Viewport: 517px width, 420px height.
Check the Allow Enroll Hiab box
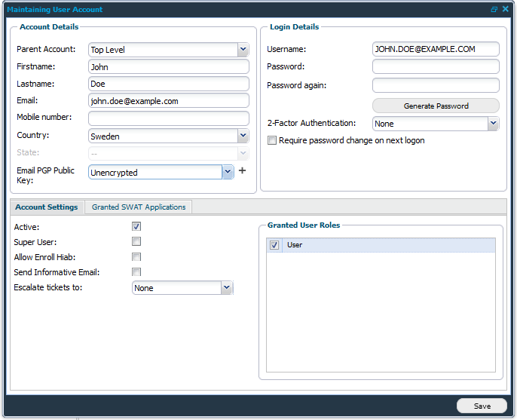136,257
